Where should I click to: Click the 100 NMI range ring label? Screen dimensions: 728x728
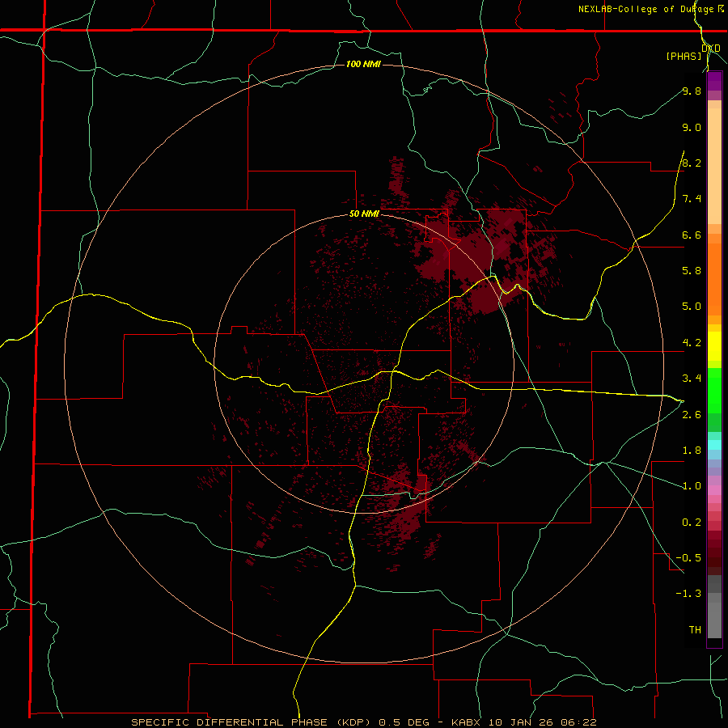(363, 64)
